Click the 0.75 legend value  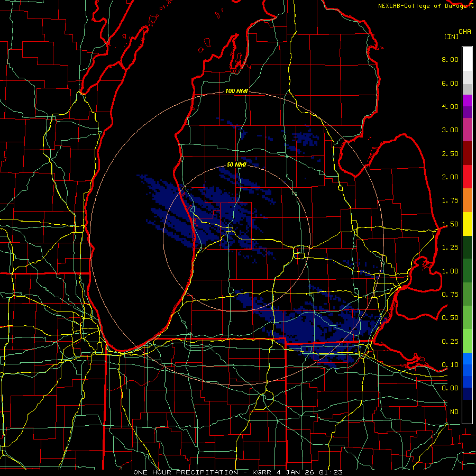click(450, 295)
